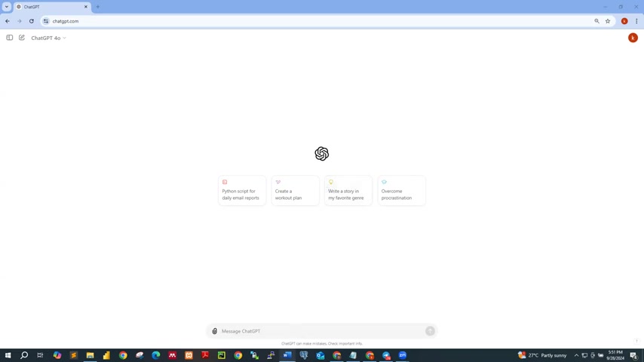Click the help question mark at page bottom-right

[x=636, y=341]
